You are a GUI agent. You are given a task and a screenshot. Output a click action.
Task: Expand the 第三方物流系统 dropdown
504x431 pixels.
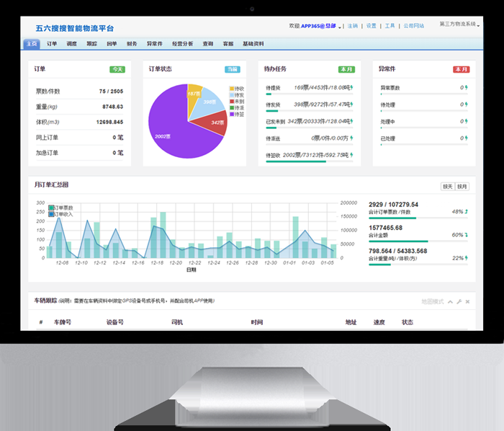(459, 25)
